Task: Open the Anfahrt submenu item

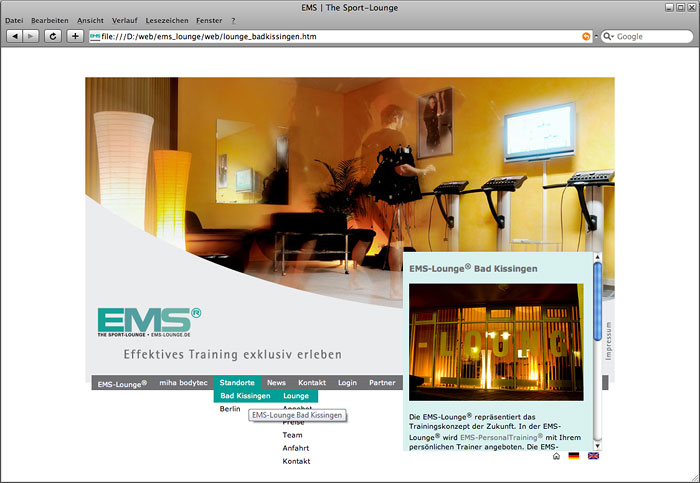Action: (x=296, y=448)
